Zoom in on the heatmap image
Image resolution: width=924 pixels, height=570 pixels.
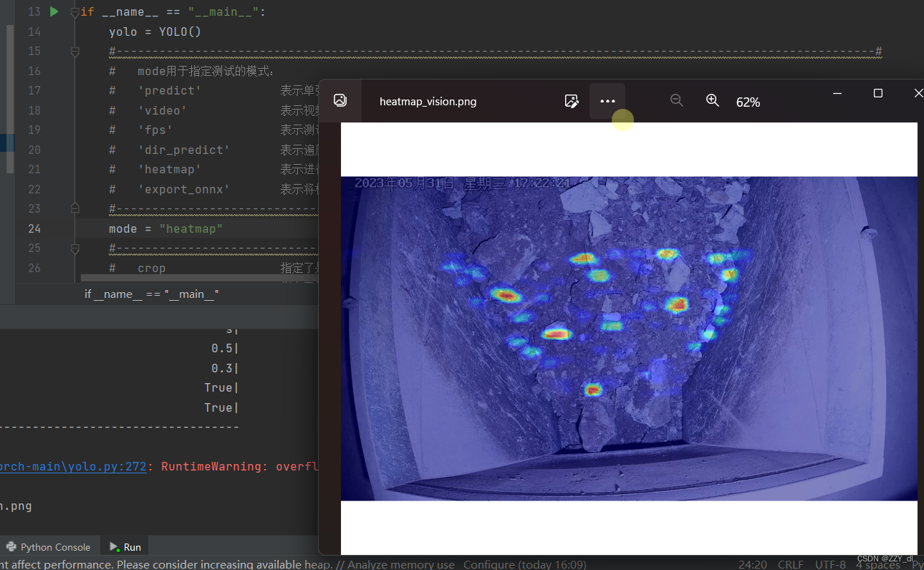pyautogui.click(x=712, y=101)
